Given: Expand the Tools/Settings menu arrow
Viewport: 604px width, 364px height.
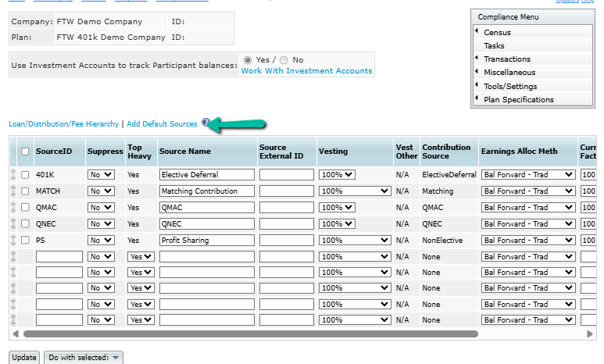Looking at the screenshot, I should 477,84.
